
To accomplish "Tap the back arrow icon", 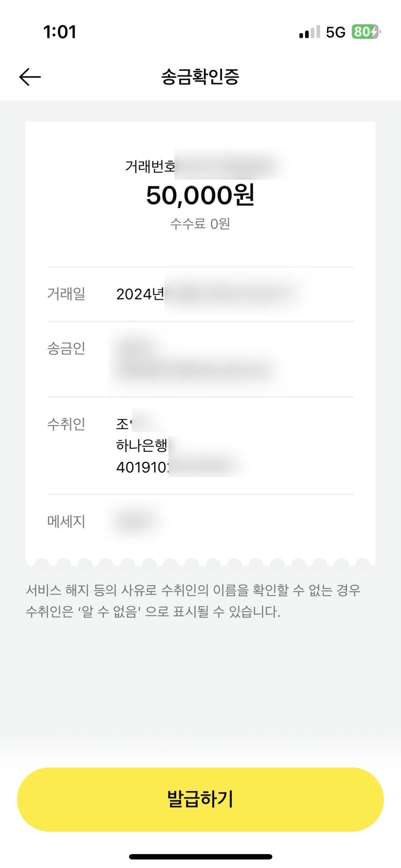I will pos(30,77).
